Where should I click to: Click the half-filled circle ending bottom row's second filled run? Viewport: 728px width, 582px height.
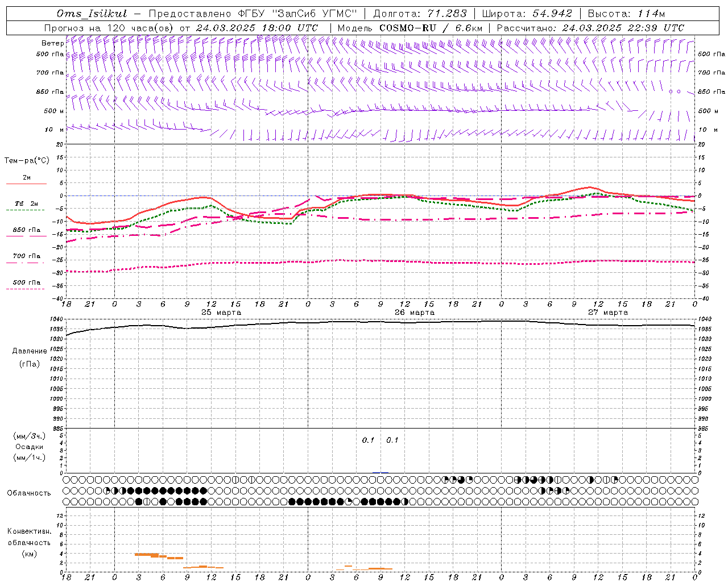click(x=405, y=502)
